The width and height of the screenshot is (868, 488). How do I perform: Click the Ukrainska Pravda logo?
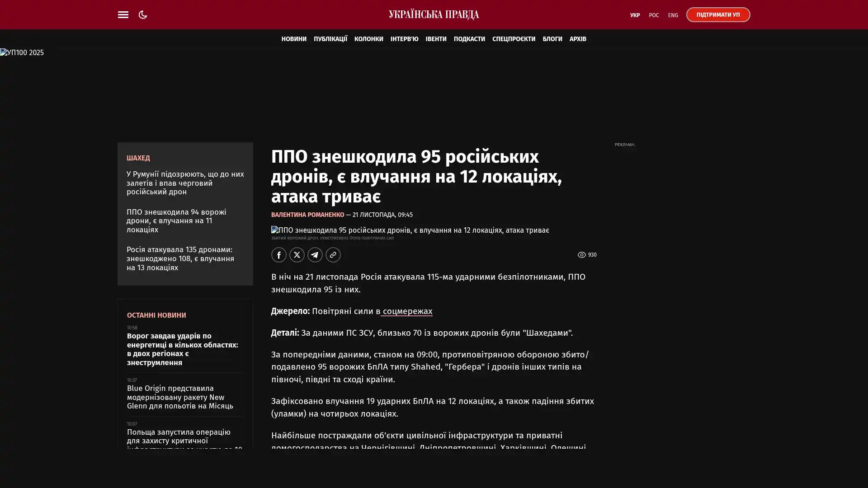(434, 14)
